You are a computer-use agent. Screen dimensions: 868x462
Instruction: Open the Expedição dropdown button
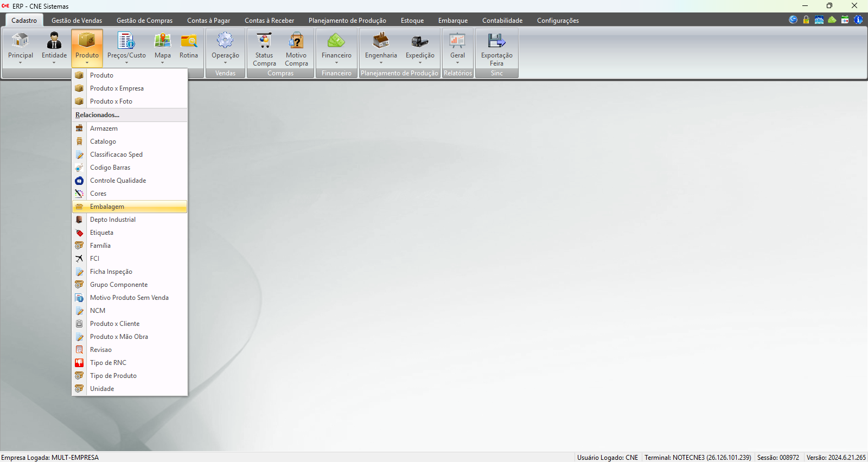point(420,62)
